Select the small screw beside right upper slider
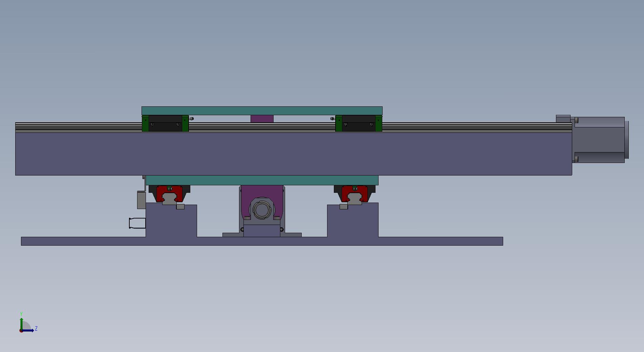 tap(332, 119)
